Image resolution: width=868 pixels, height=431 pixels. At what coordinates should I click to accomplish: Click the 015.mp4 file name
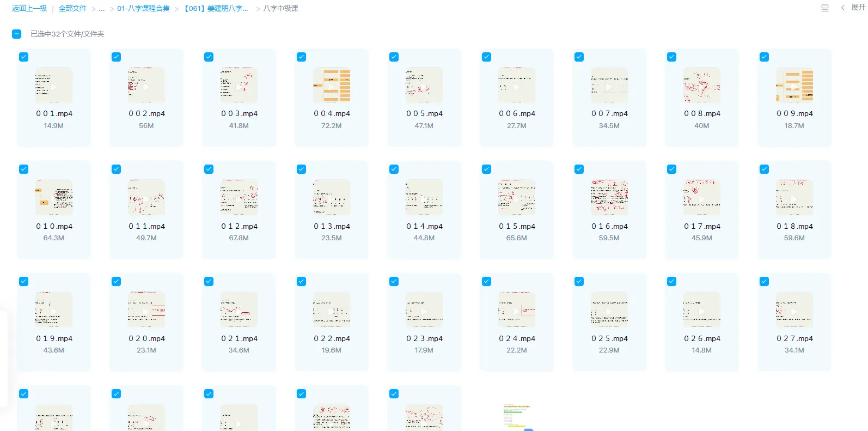(517, 226)
